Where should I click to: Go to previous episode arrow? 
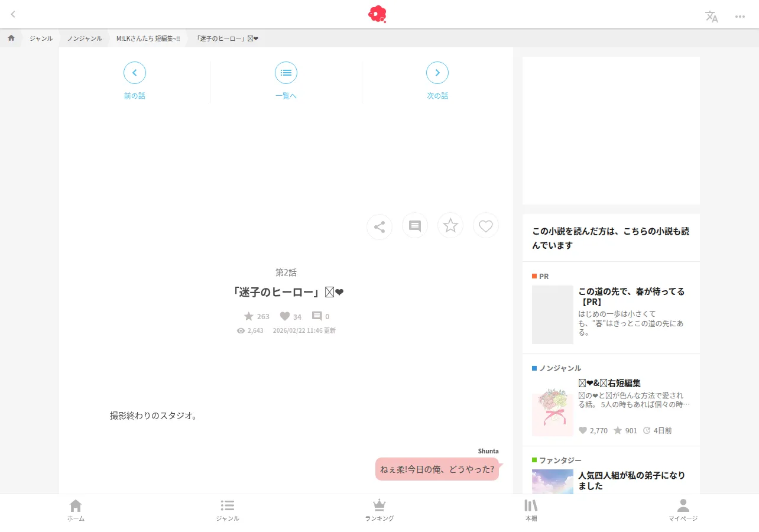pos(135,73)
